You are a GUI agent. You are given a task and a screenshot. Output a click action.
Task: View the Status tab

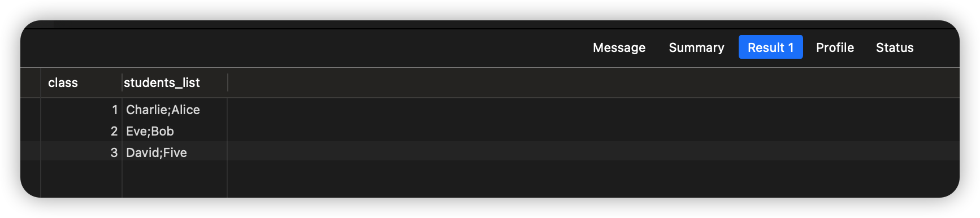(x=895, y=47)
